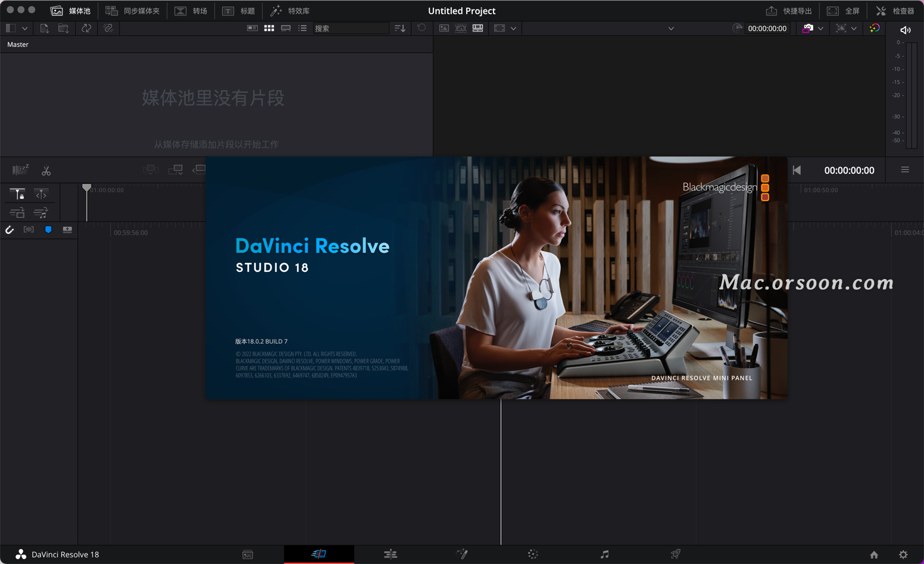Click the duration clock icon
The width and height of the screenshot is (924, 564).
(737, 28)
